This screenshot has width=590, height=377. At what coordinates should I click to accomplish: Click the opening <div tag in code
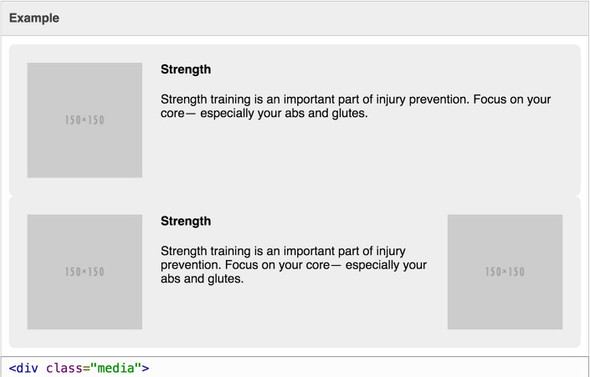(x=23, y=368)
